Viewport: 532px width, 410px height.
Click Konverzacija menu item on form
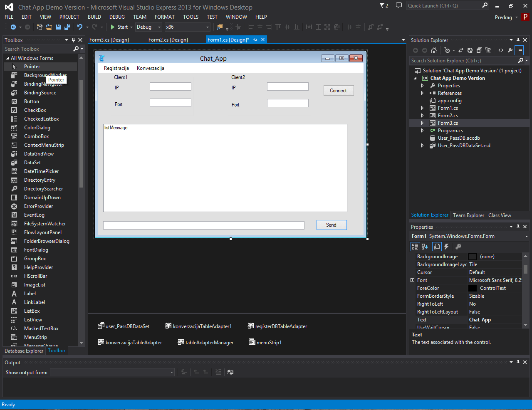coord(151,68)
